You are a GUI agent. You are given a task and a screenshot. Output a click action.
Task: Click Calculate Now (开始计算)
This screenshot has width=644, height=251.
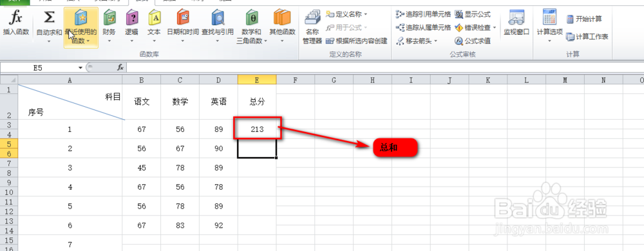(x=584, y=19)
